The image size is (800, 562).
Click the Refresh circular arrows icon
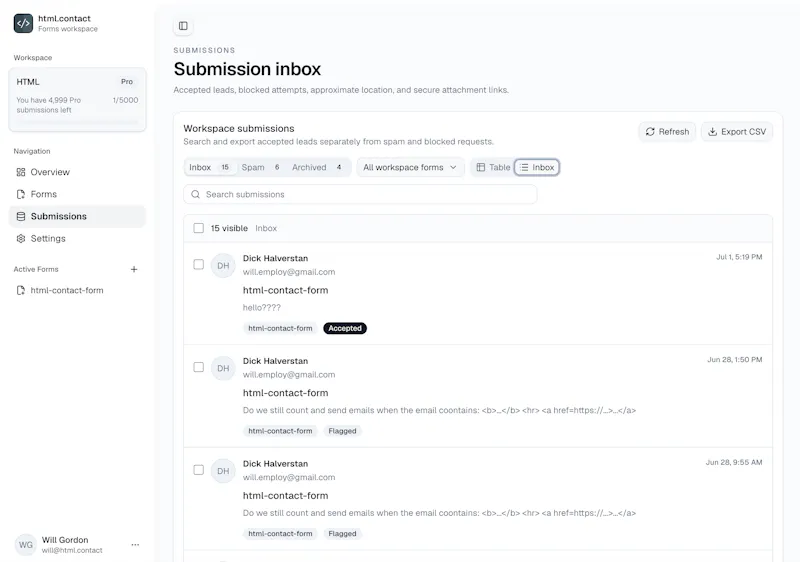pos(650,132)
